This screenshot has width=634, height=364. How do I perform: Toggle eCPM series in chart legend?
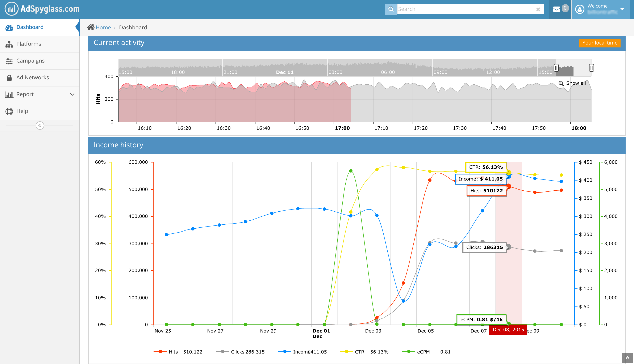(423, 352)
